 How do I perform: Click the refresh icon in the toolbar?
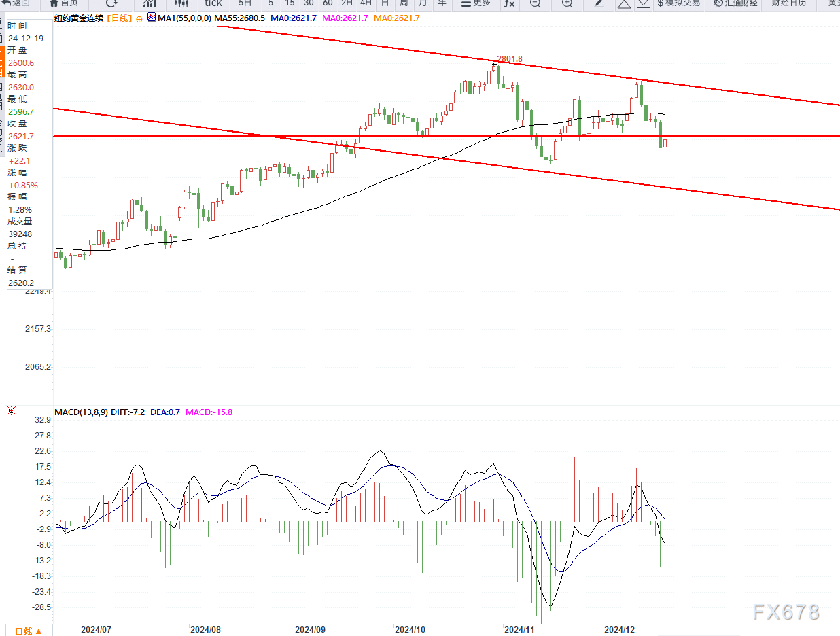[x=111, y=3]
